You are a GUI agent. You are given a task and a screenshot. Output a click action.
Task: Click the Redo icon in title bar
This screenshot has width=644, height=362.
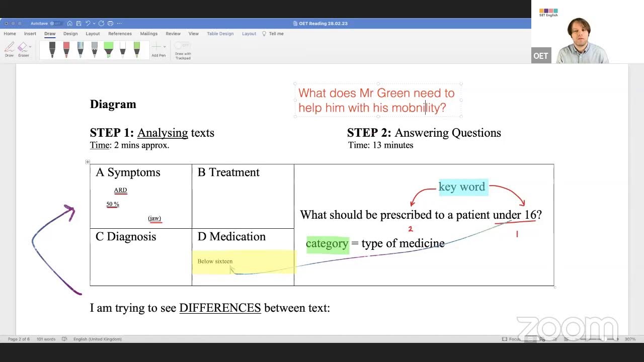[x=101, y=24]
